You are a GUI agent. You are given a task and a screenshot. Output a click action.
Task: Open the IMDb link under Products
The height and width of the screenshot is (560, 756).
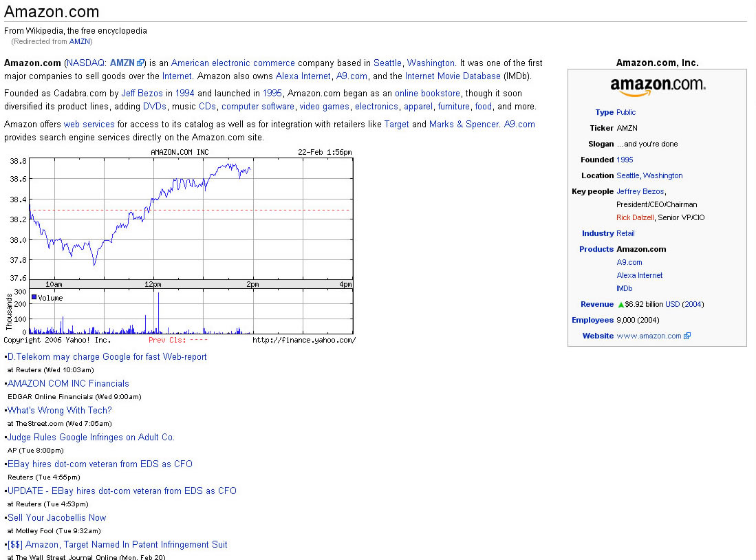point(625,288)
